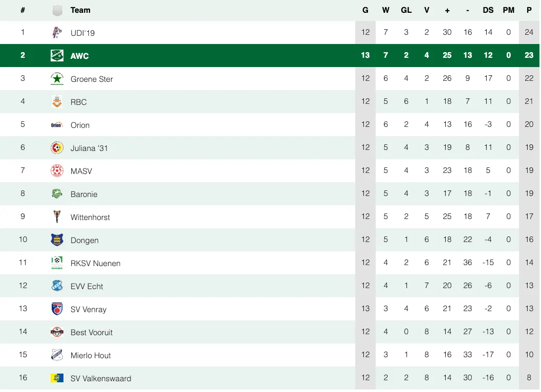Viewport: 541px width, 392px height.
Task: Click the SV Venray shield crest
Action: click(57, 309)
